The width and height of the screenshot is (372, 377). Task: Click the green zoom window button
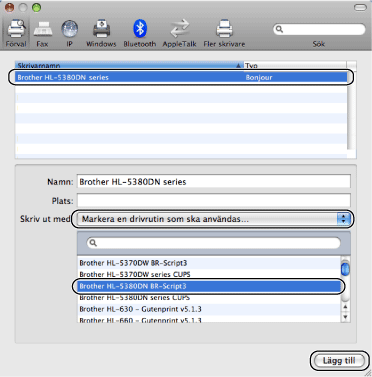[36, 8]
